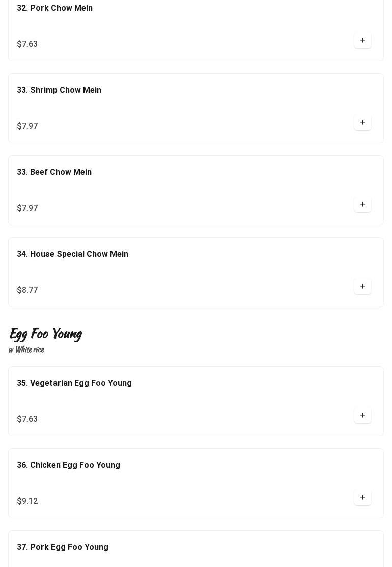Click the $9.12 Chicken Egg Foo Young price

click(x=27, y=501)
